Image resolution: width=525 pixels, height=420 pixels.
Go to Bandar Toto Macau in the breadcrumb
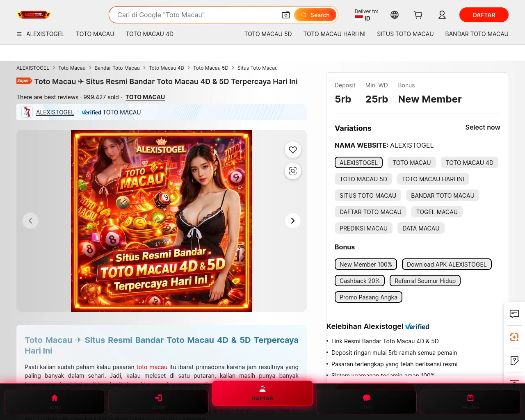coord(117,68)
